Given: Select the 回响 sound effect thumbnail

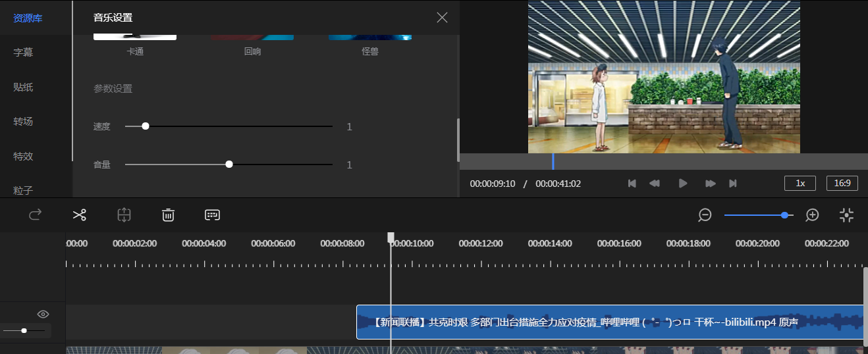Looking at the screenshot, I should (x=252, y=37).
